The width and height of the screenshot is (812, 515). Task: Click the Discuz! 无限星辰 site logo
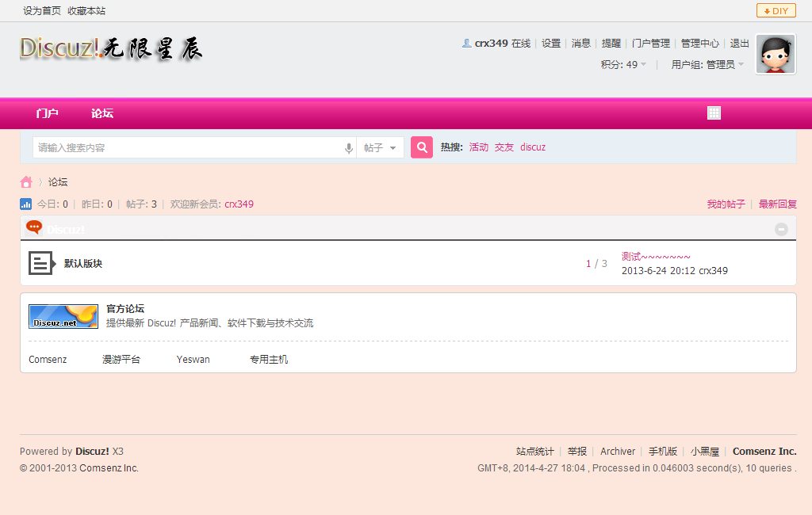111,49
